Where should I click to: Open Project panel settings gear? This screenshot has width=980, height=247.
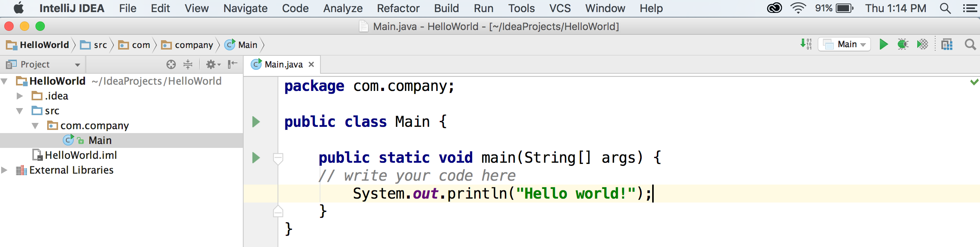click(213, 64)
